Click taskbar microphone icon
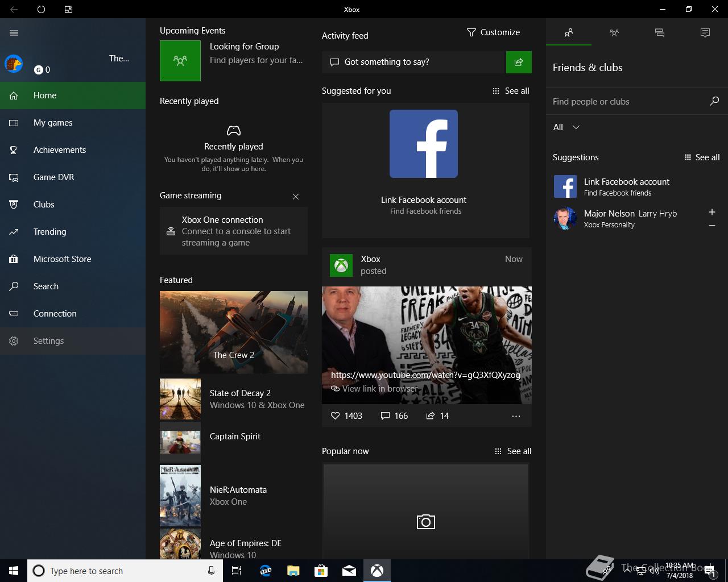 pos(211,571)
